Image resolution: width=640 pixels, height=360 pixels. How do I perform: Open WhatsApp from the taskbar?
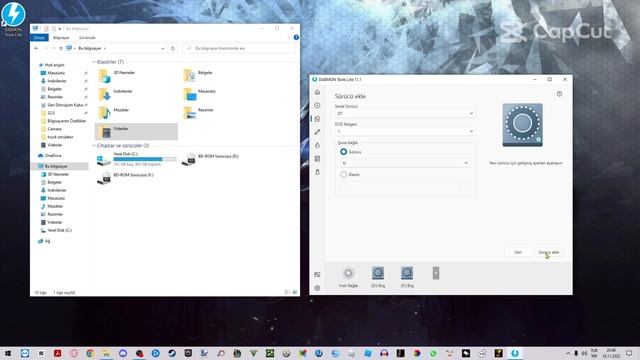(x=433, y=353)
